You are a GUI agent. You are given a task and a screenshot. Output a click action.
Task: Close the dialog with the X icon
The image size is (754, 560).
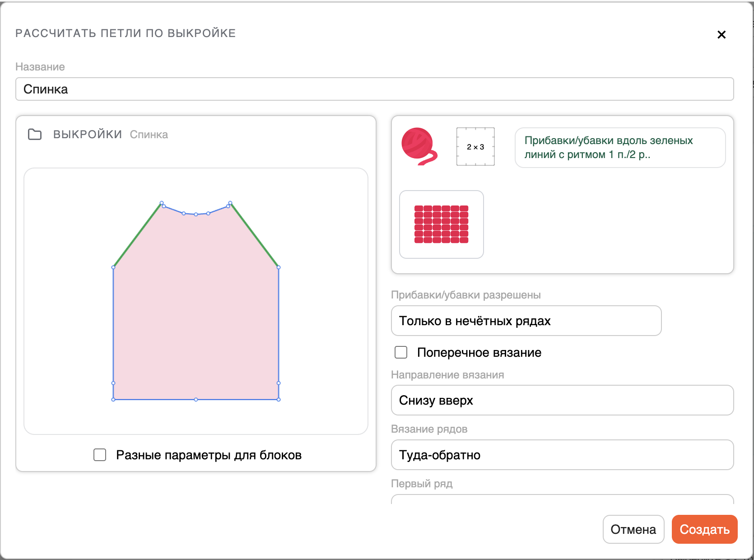[721, 35]
